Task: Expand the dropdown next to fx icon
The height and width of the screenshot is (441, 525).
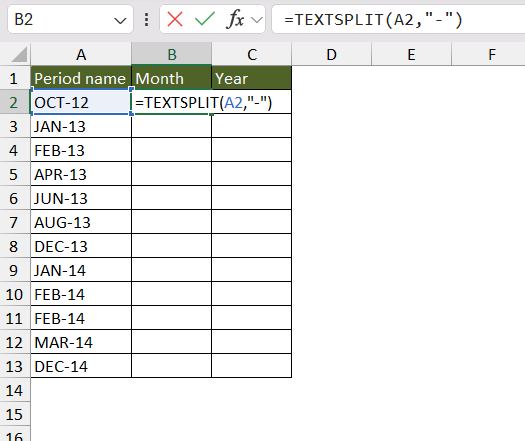Action: (257, 20)
